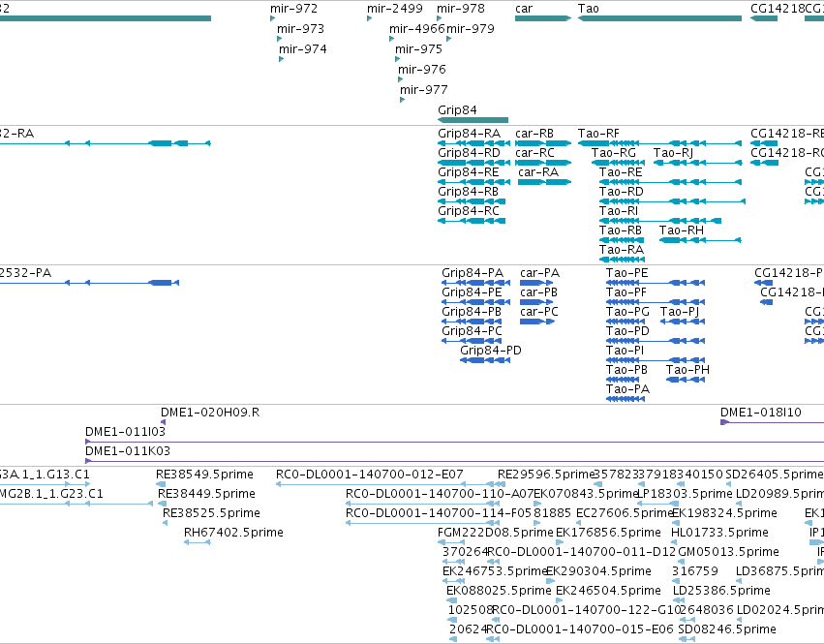Click the mir-2499 gene label
824x644 pixels.
394,9
